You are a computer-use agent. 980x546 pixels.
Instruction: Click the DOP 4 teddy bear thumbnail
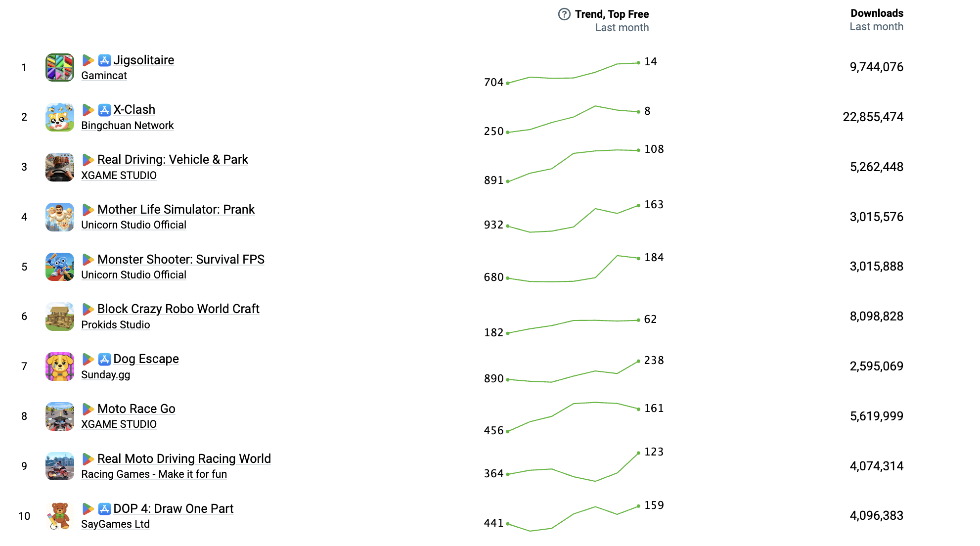point(60,516)
